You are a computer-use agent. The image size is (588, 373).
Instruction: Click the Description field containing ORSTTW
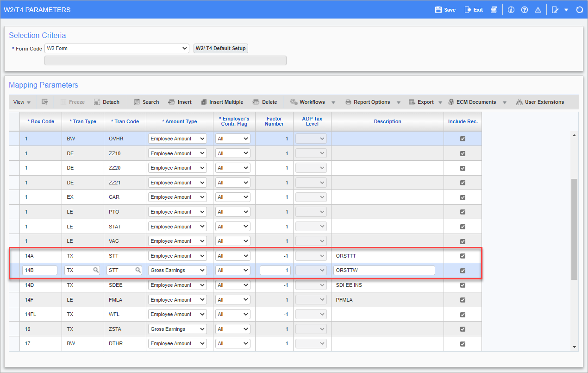pos(384,271)
